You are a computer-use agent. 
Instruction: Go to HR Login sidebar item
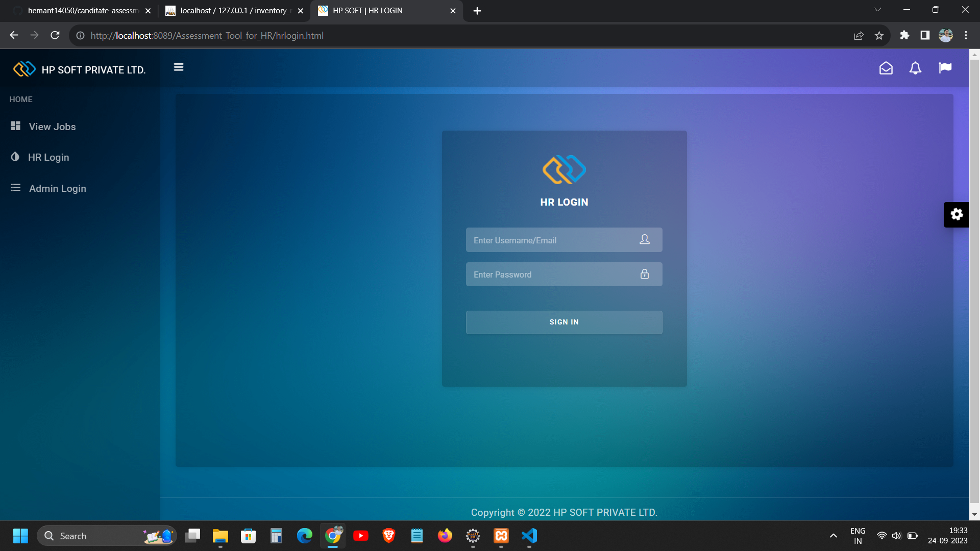(48, 157)
